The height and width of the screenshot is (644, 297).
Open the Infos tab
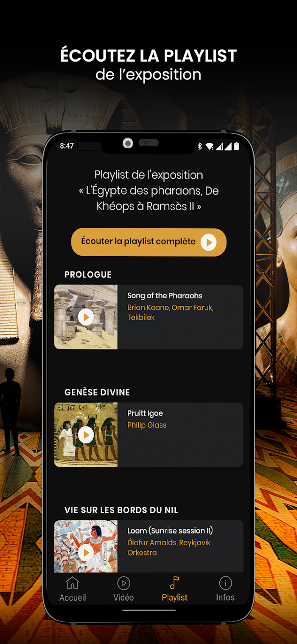tap(225, 589)
